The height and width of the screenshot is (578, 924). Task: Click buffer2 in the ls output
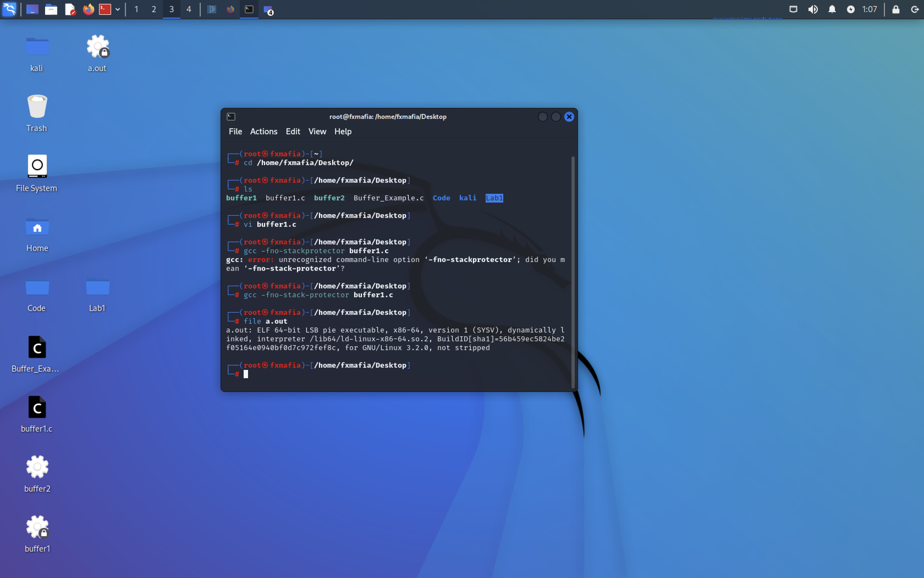329,198
